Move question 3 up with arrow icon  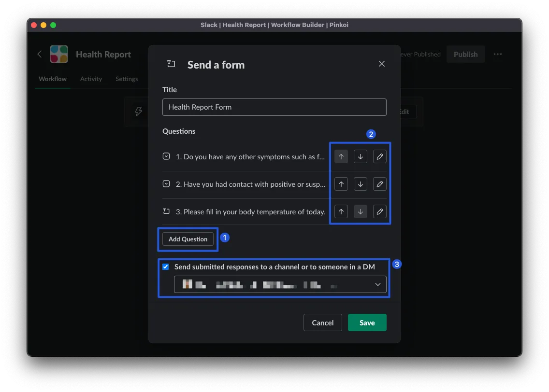(x=341, y=211)
